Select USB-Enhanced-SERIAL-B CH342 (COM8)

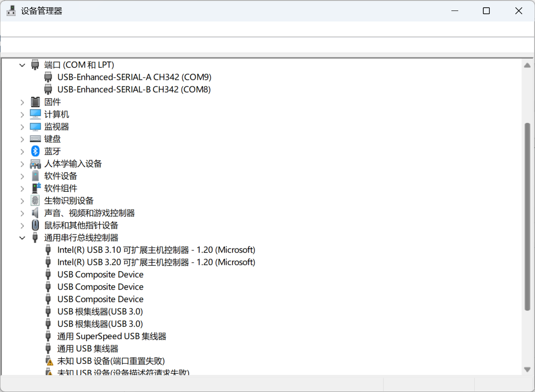coord(134,90)
